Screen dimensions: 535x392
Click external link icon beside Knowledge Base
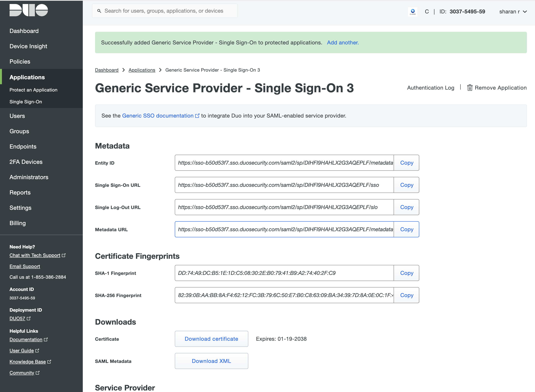[x=49, y=362]
